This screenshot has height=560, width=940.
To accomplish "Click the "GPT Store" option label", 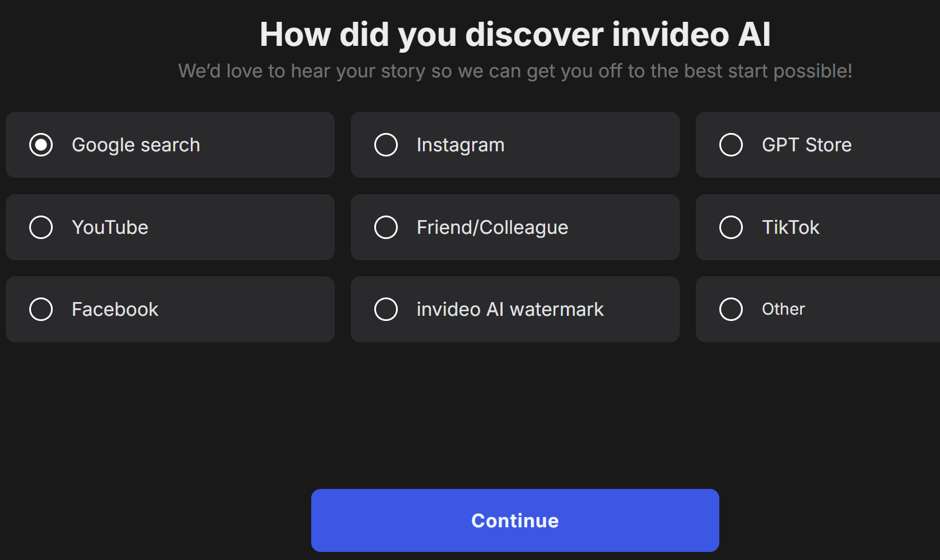I will pos(807,145).
